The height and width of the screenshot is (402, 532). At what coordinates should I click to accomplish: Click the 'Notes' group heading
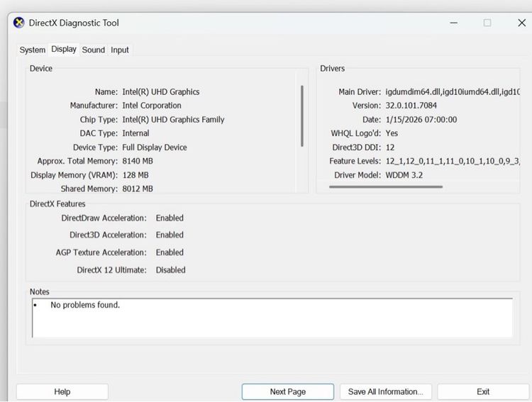(x=39, y=291)
